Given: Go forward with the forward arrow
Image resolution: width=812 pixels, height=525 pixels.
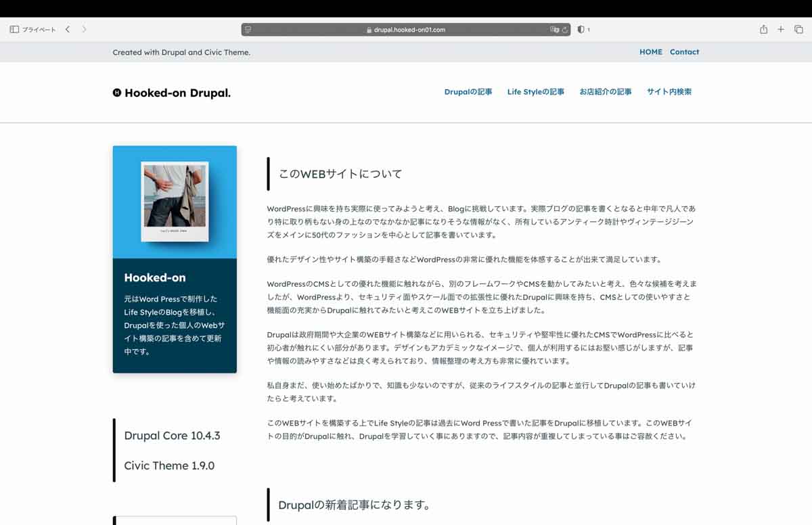Looking at the screenshot, I should [x=84, y=30].
